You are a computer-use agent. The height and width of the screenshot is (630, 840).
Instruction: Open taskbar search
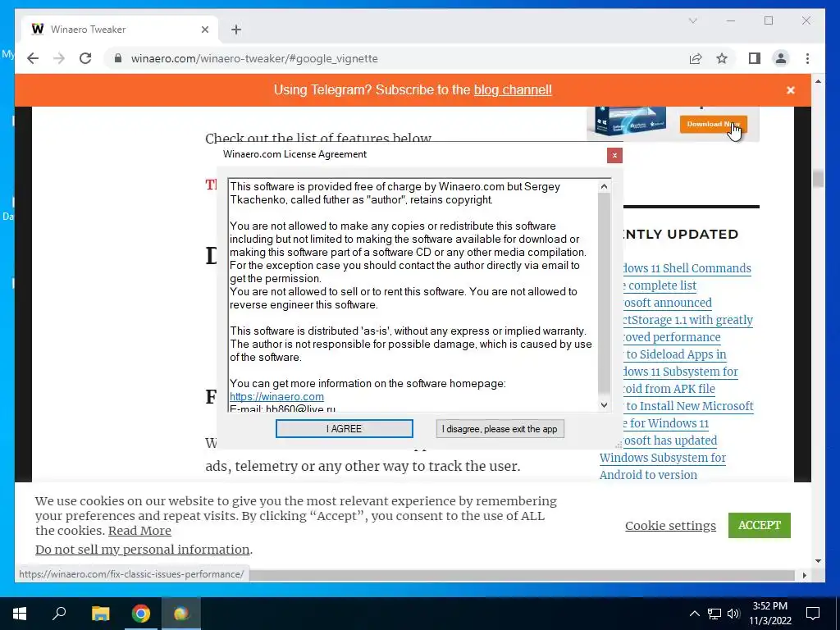coord(59,614)
